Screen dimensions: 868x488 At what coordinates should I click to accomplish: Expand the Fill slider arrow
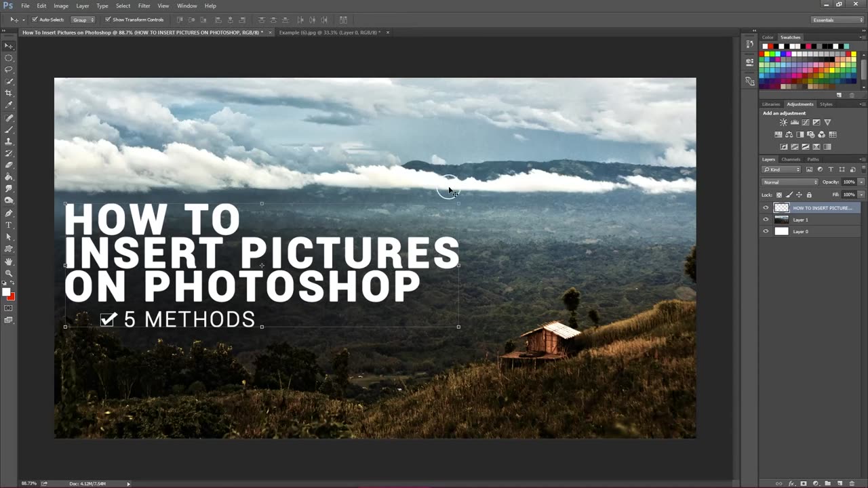click(861, 195)
